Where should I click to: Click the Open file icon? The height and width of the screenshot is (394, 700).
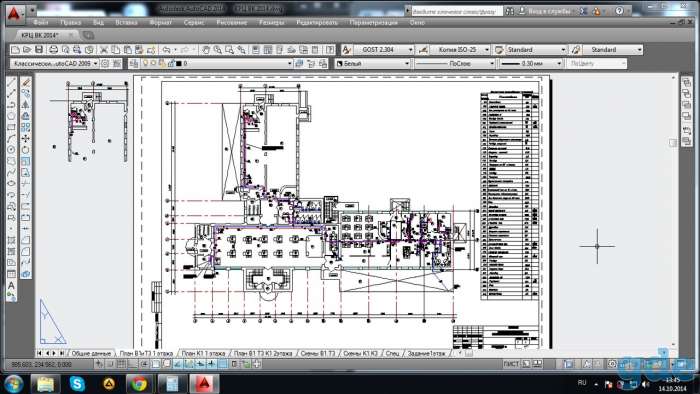[27, 50]
